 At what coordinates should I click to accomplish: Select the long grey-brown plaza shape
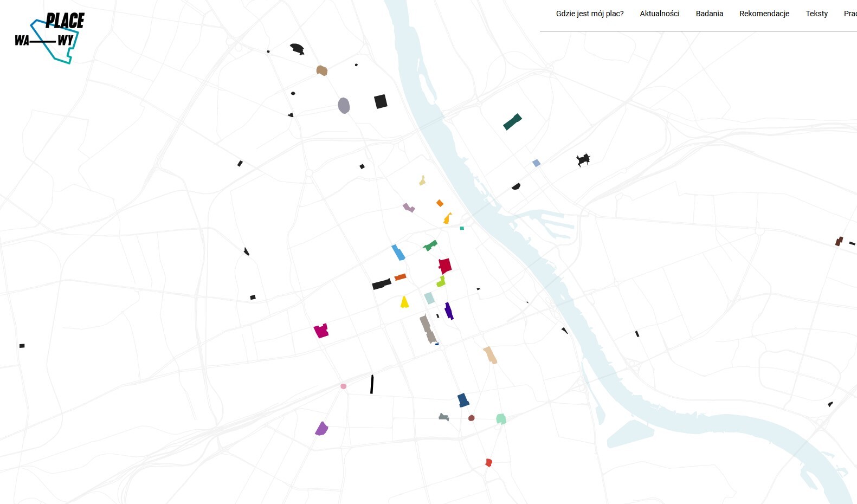coord(427,329)
